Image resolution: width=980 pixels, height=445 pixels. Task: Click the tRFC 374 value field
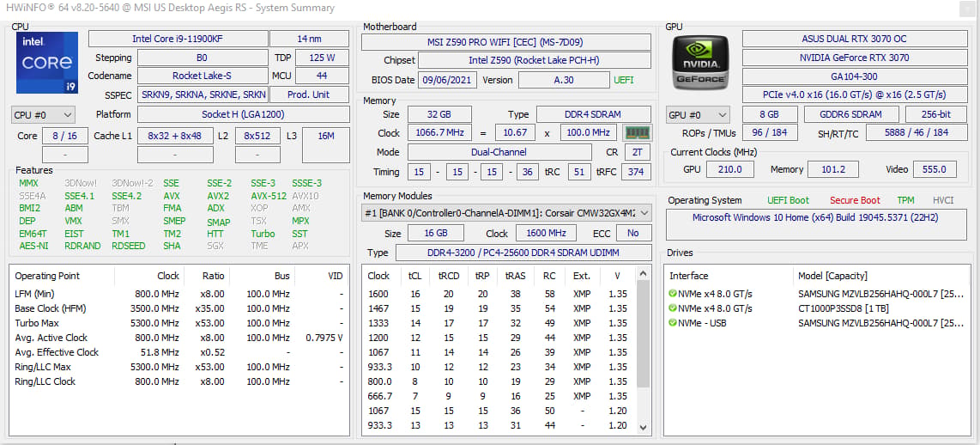click(636, 172)
